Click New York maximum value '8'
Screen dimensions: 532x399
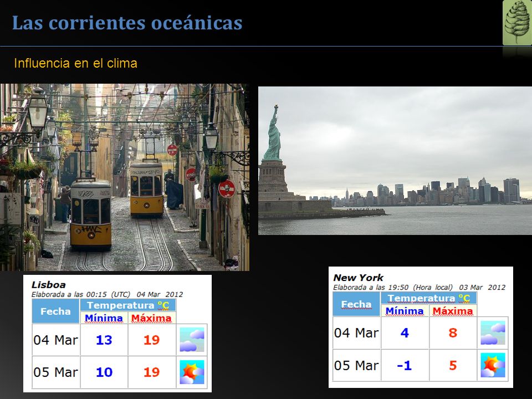tap(453, 333)
